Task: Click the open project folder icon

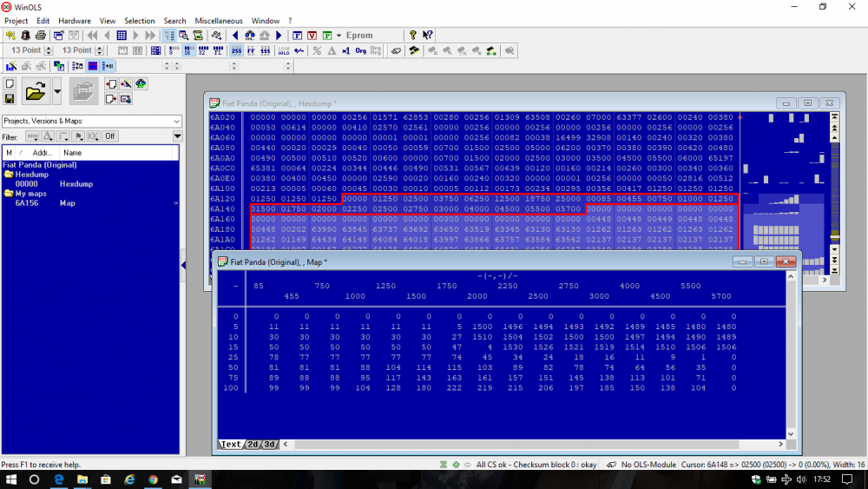Action: (x=36, y=91)
